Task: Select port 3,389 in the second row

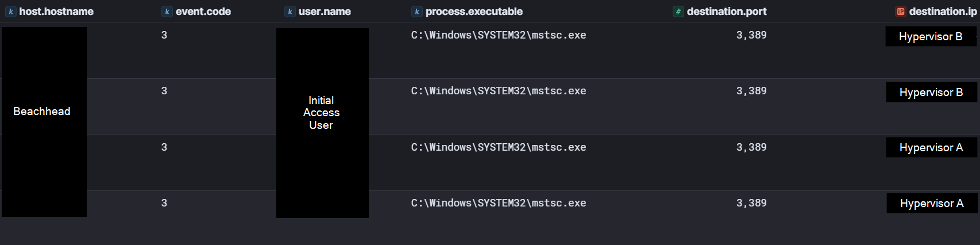Action: point(751,91)
